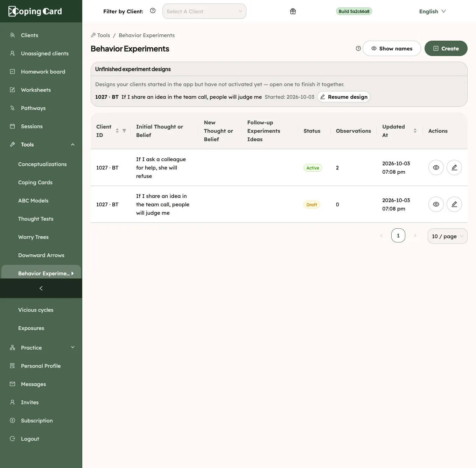Viewport: 476px width, 468px height.
Task: Edit the 'ask a colleague for help' experiment
Action: tap(454, 167)
